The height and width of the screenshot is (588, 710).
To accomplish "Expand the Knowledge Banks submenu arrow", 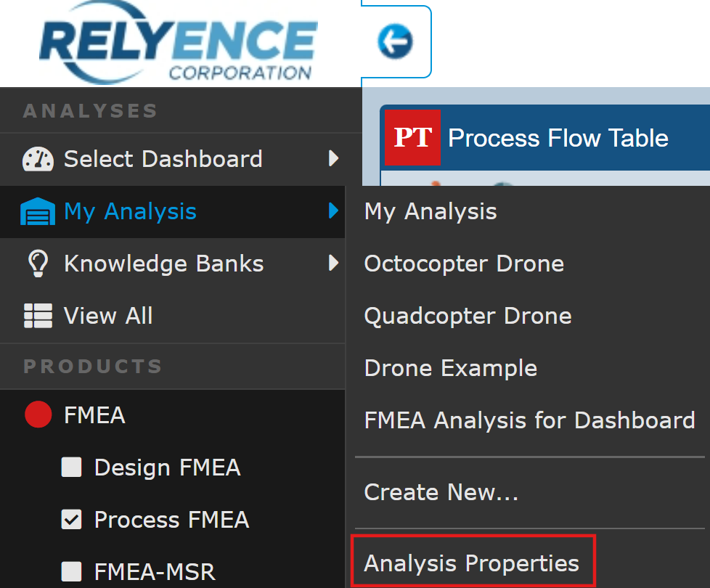I will 333,263.
